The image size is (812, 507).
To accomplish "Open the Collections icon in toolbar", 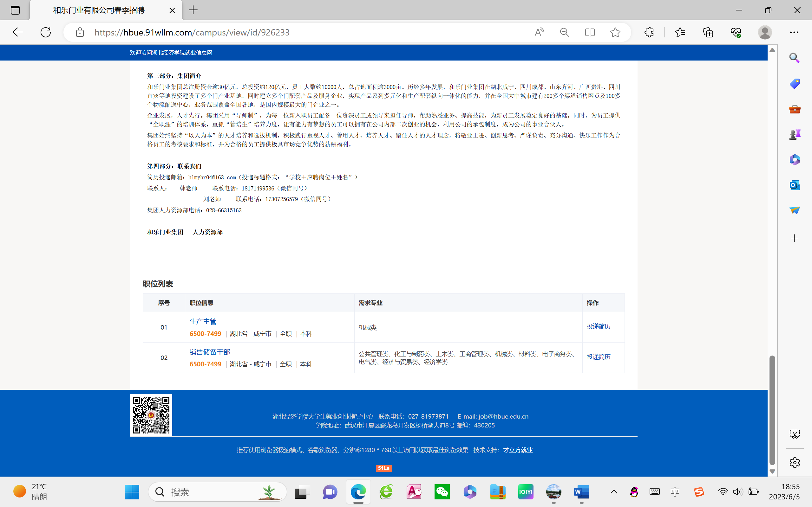I will pos(708,32).
